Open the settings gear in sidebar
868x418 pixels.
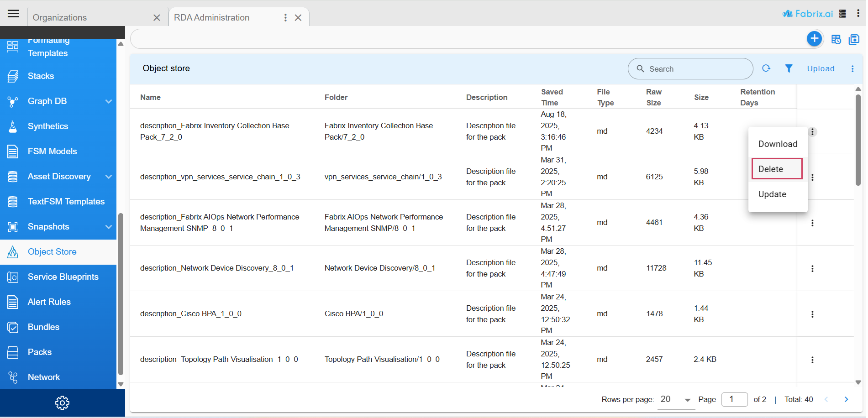click(x=62, y=402)
